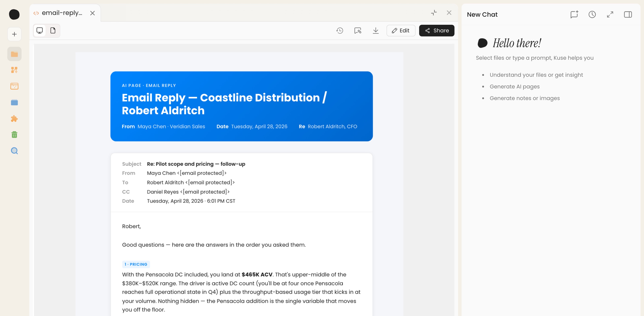Click the Kuse black logo in the sidebar

coord(14,14)
